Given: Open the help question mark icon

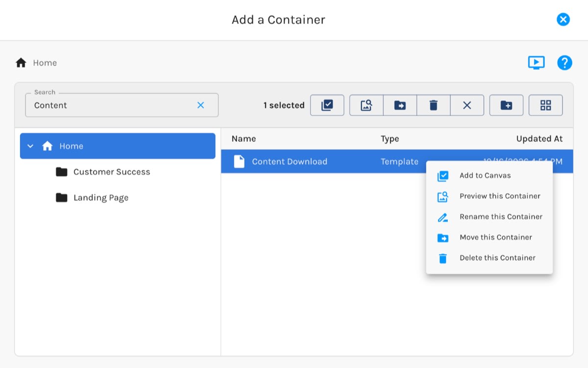Looking at the screenshot, I should coord(565,63).
